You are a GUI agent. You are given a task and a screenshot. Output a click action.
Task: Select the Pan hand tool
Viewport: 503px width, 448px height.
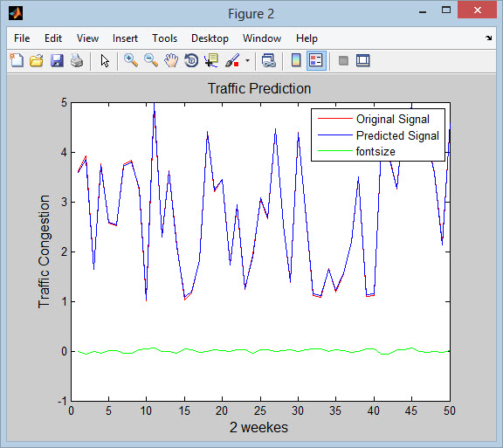pos(171,60)
